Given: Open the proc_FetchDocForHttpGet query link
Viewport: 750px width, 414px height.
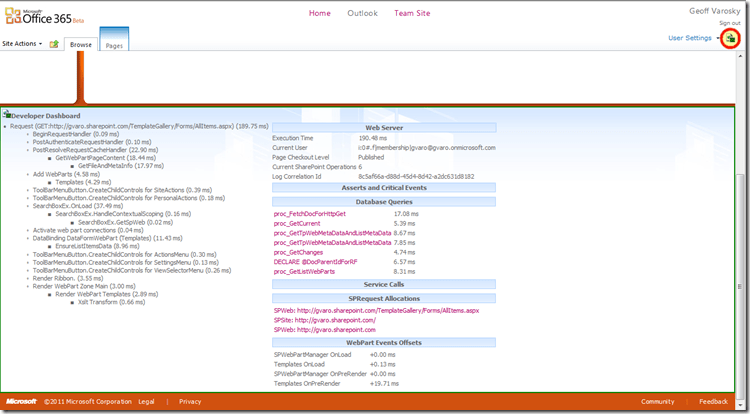Looking at the screenshot, I should [x=309, y=214].
